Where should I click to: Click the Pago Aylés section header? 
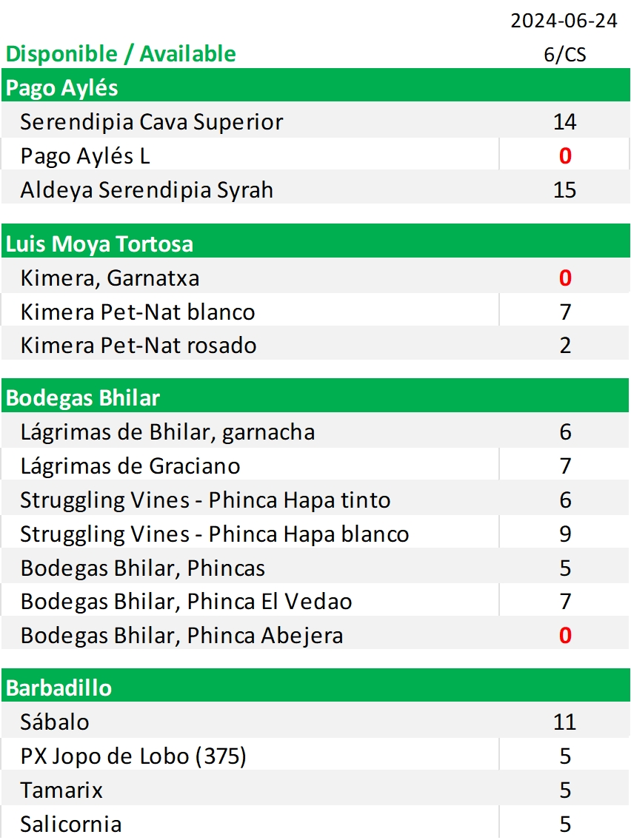(x=315, y=87)
